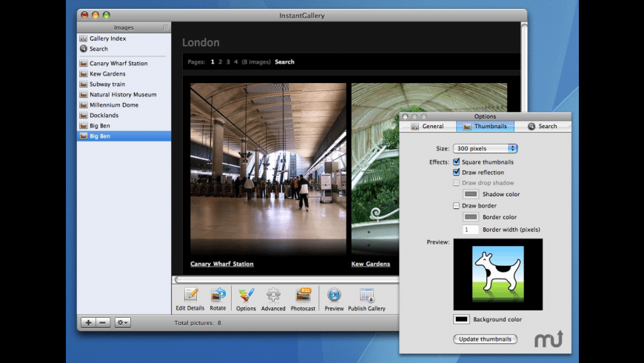Open the Kew Gardens caption link
The image size is (644, 363).
pyautogui.click(x=370, y=264)
